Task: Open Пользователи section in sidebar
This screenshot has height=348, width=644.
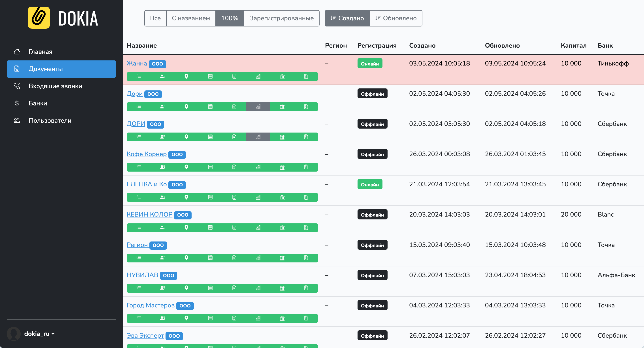Action: pyautogui.click(x=50, y=120)
